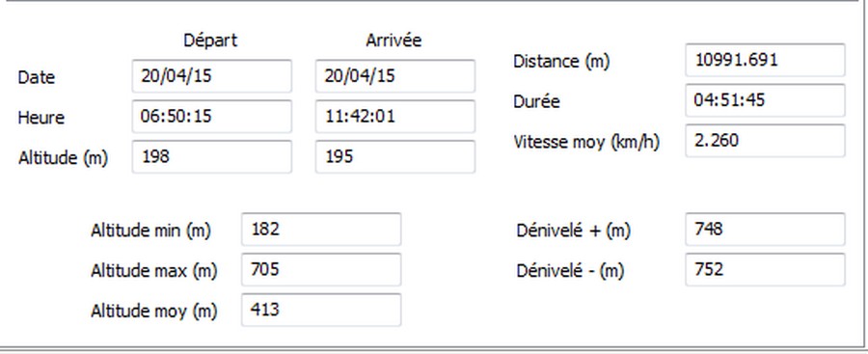This screenshot has width=868, height=354.
Task: Select the Dénivelé - (m) field
Action: 765,270
